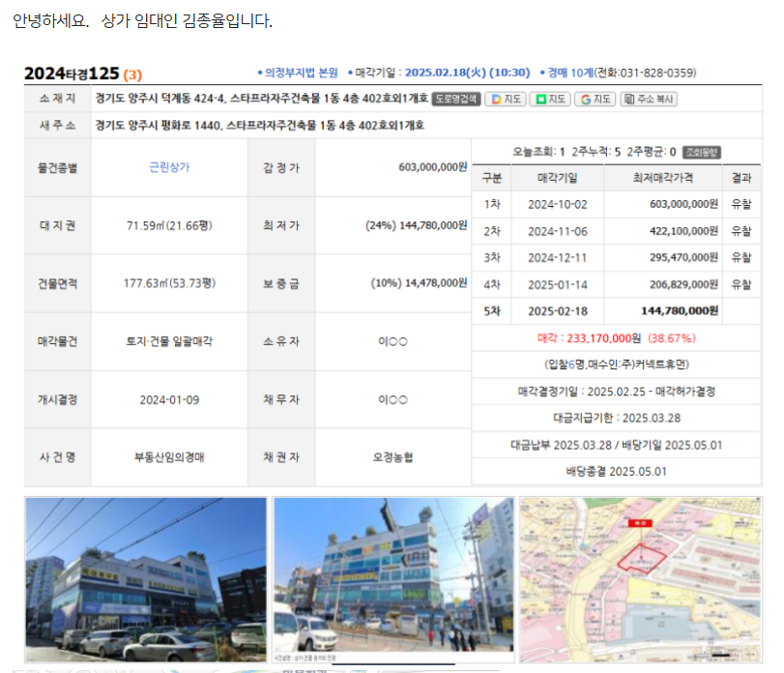784x673 pixels.
Task: Open the Daum map (D 지도) button
Action: [506, 99]
